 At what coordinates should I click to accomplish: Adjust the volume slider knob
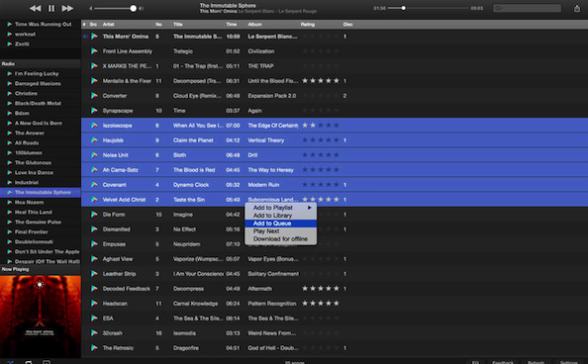133,8
